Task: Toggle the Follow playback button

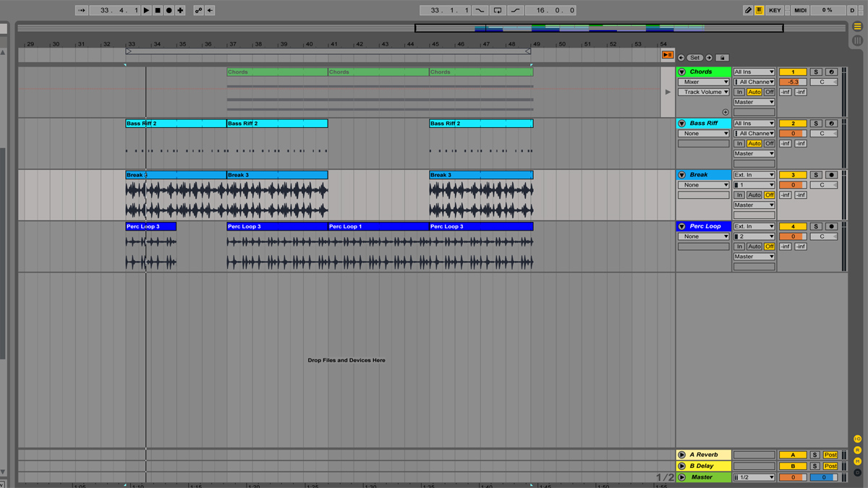Action: pos(82,10)
